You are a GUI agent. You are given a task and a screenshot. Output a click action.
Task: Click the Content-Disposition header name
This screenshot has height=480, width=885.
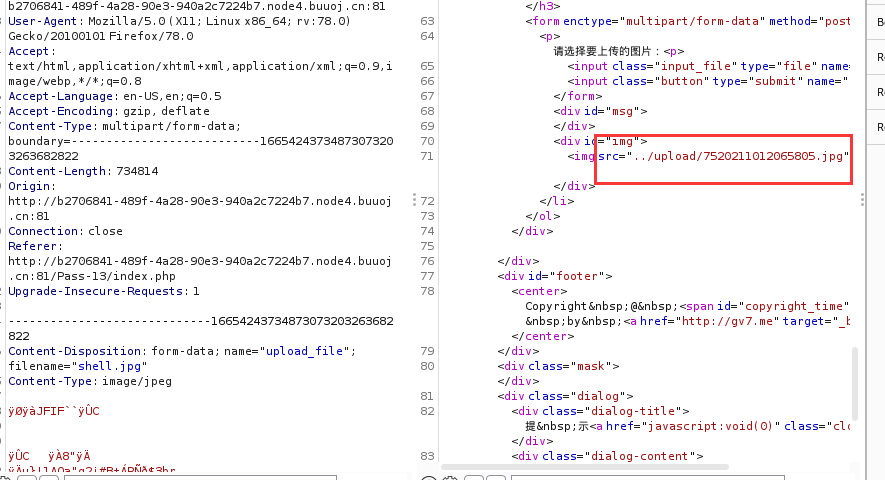75,351
